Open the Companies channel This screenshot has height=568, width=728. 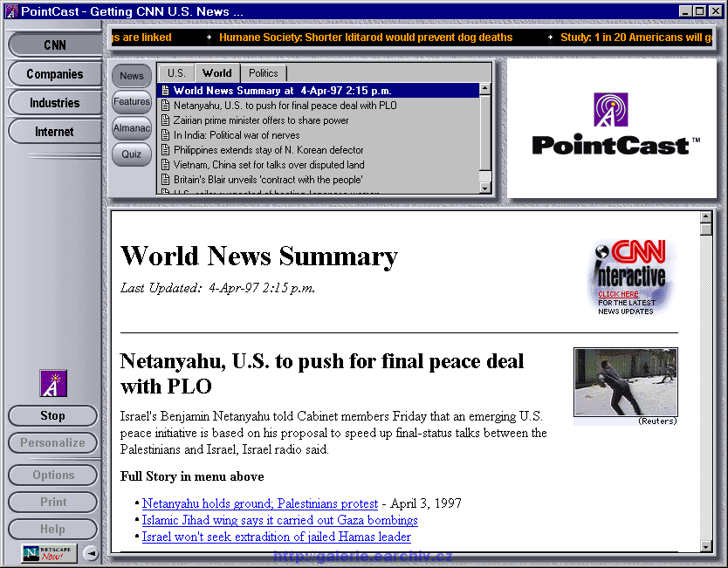tap(55, 74)
